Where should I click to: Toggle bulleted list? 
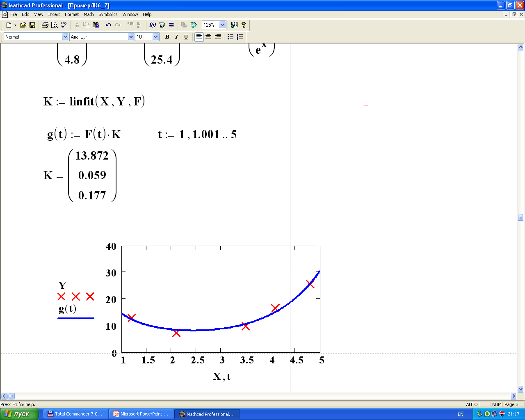[x=231, y=37]
